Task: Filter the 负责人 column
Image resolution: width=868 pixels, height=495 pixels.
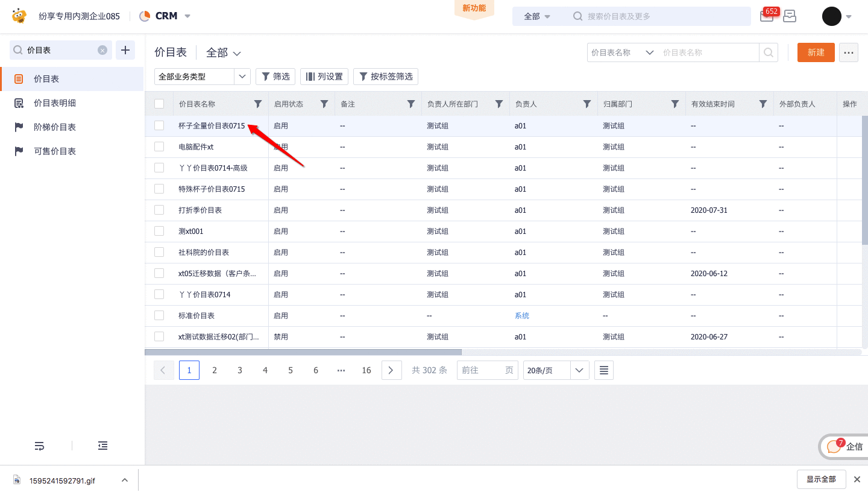Action: tap(587, 104)
